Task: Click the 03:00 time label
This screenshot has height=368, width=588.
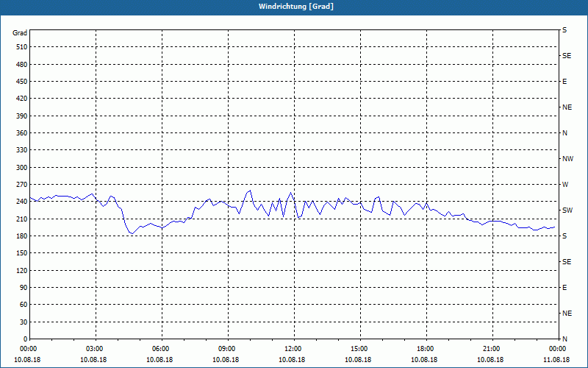Action: click(x=93, y=349)
